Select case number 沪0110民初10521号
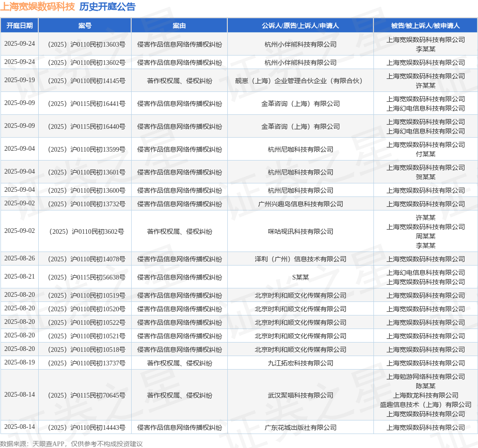This screenshot has width=478, height=448. 86,336
